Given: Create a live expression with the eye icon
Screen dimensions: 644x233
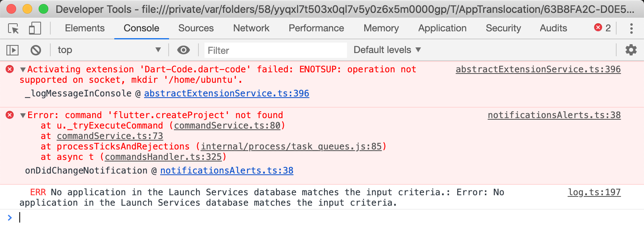Looking at the screenshot, I should 183,50.
